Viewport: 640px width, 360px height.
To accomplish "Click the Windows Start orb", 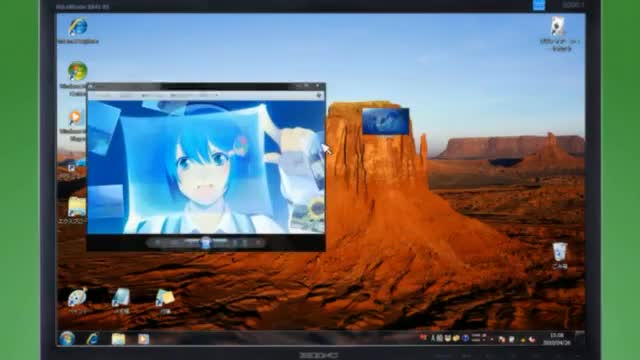I will 67,338.
